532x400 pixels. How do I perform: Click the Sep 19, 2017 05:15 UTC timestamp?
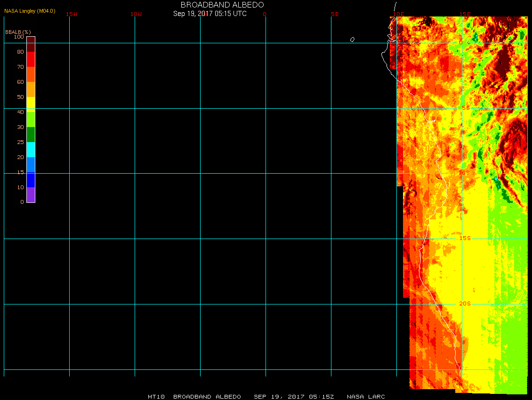point(210,14)
